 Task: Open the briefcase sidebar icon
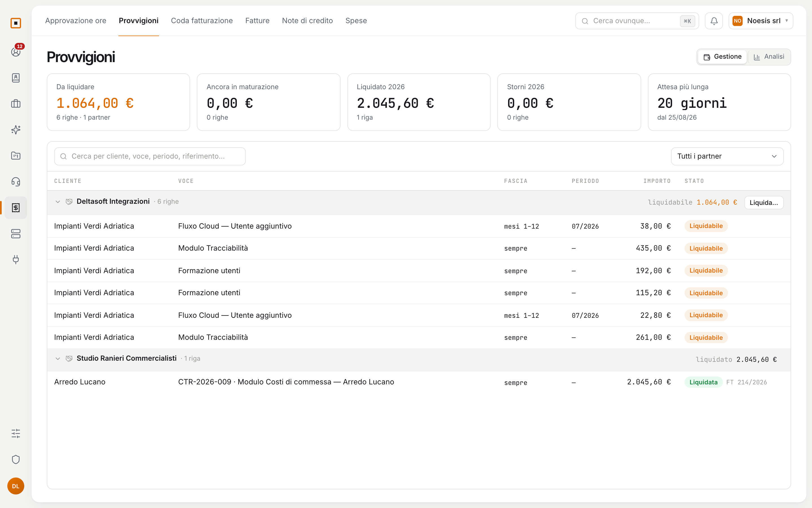pos(16,104)
